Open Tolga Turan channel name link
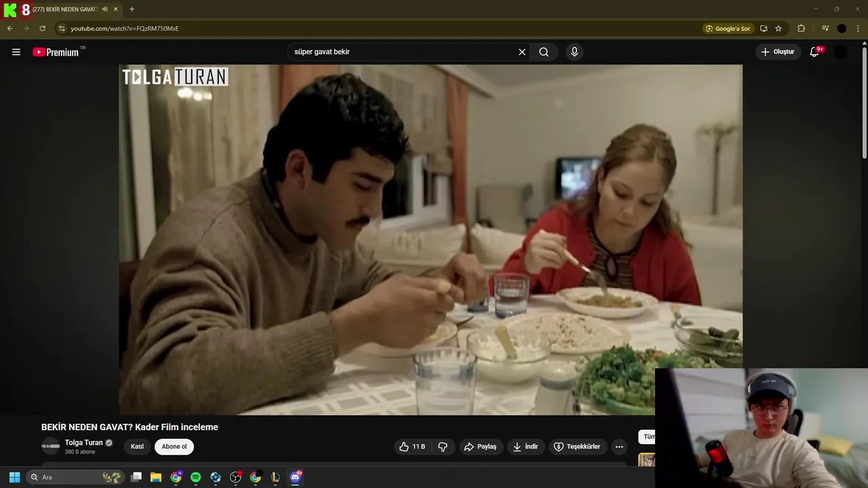Viewport: 868px width, 488px height. point(84,443)
